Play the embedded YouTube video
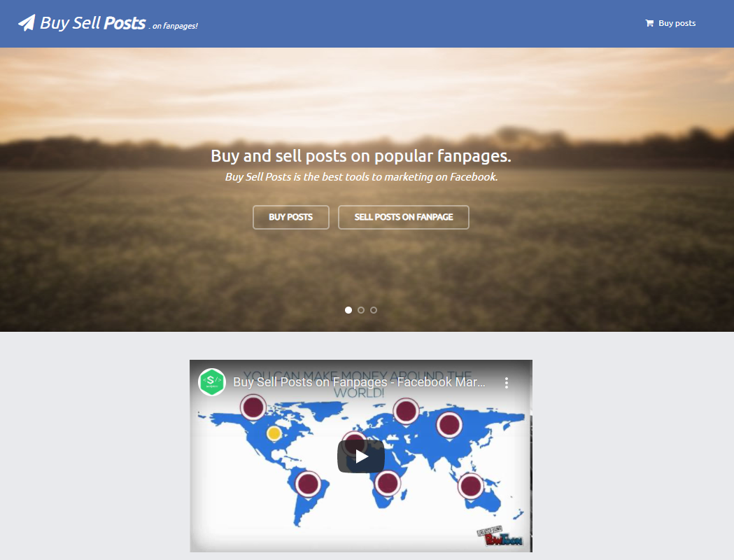 pos(361,456)
